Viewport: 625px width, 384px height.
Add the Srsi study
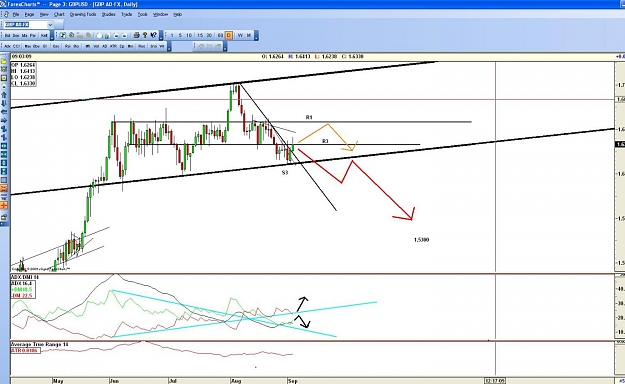153,46
